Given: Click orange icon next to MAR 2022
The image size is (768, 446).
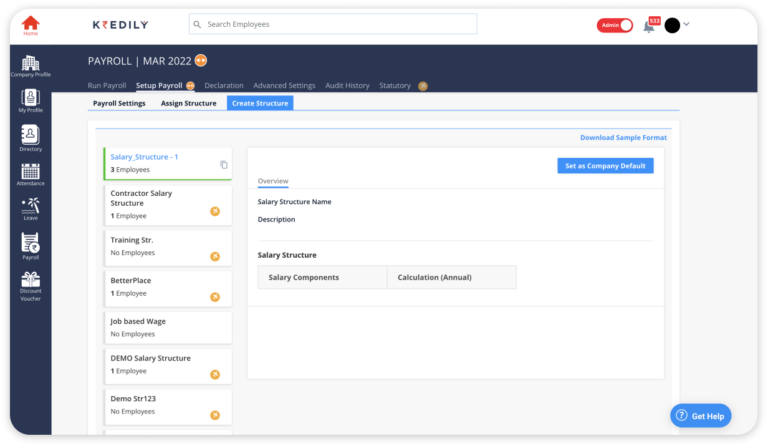Looking at the screenshot, I should (x=201, y=60).
